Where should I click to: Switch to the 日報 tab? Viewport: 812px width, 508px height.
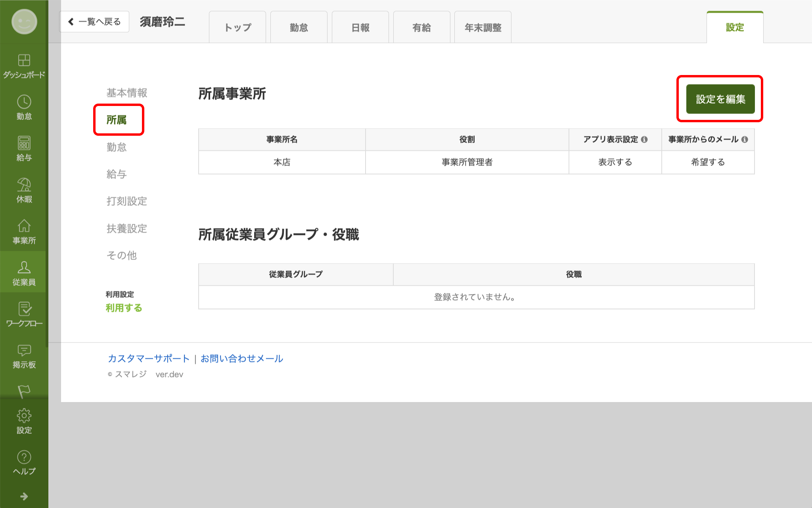[360, 27]
